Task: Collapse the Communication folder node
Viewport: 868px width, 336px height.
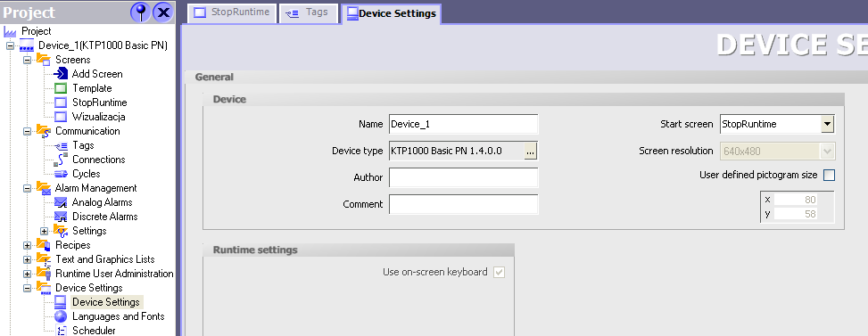Action: click(x=27, y=131)
